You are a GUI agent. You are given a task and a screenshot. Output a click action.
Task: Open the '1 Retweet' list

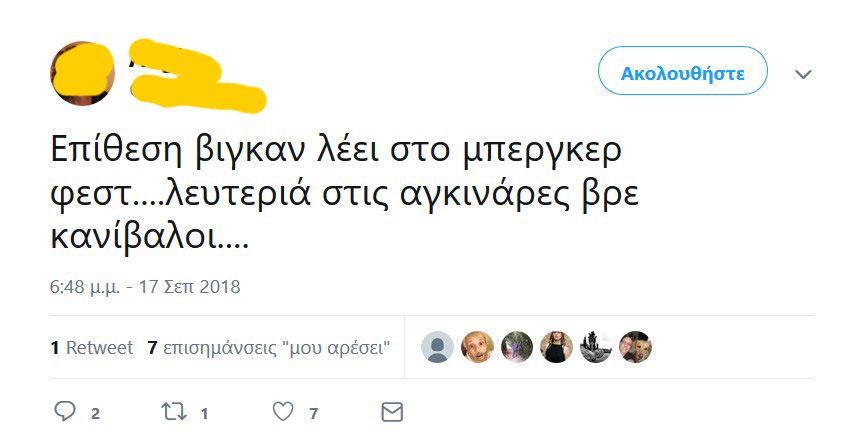pyautogui.click(x=91, y=348)
